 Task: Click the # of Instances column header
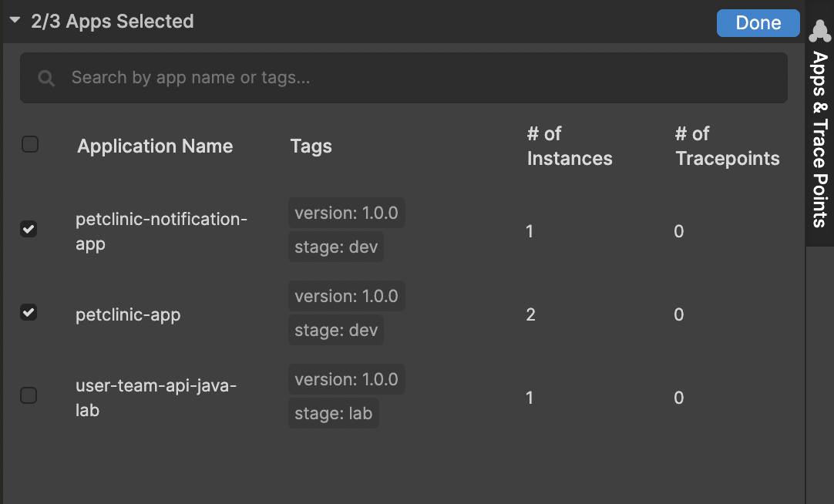570,146
